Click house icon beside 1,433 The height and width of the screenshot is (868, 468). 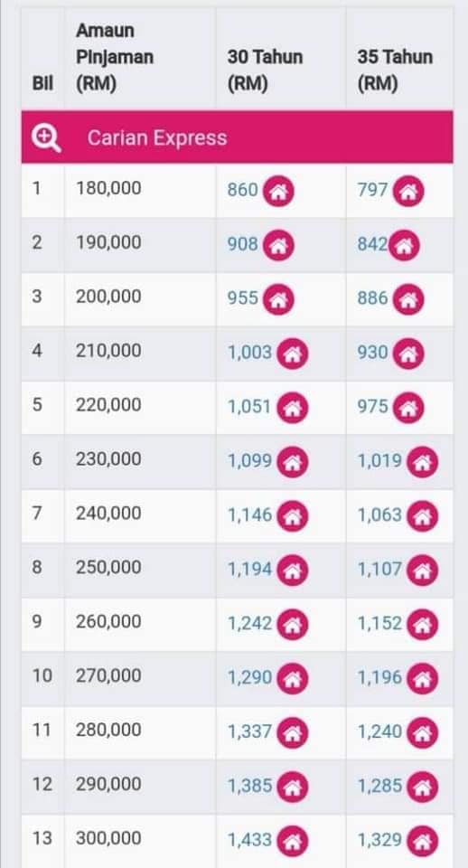[292, 842]
